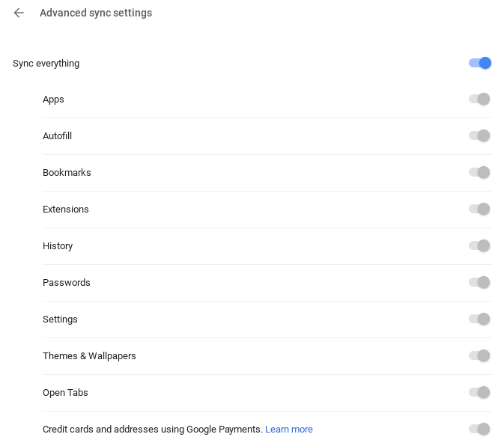Image resolution: width=504 pixels, height=446 pixels.
Task: Click the Sync everything label
Action: 46,64
